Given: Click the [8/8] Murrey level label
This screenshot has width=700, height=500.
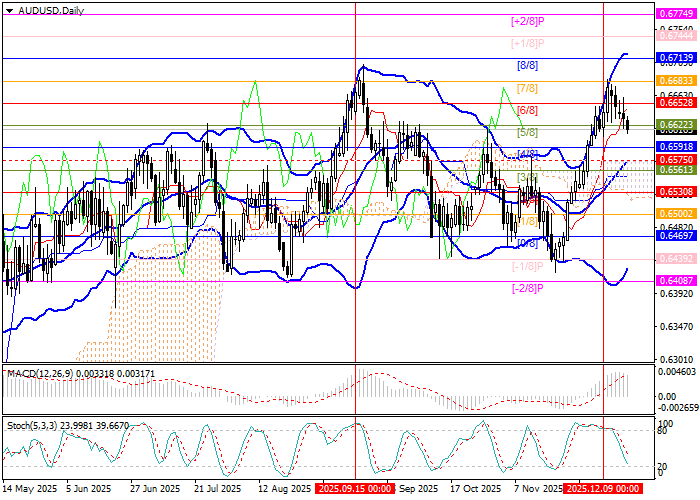Looking at the screenshot, I should coord(527,66).
